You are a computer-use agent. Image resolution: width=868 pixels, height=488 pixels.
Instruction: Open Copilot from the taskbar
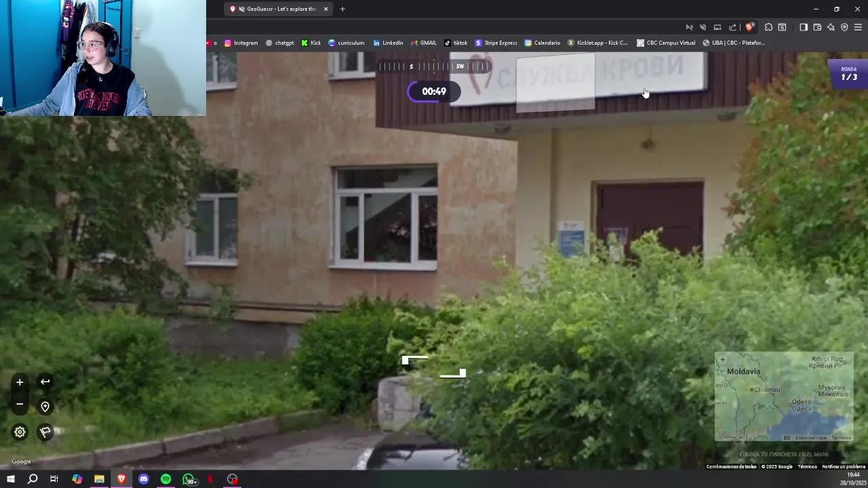click(x=77, y=479)
